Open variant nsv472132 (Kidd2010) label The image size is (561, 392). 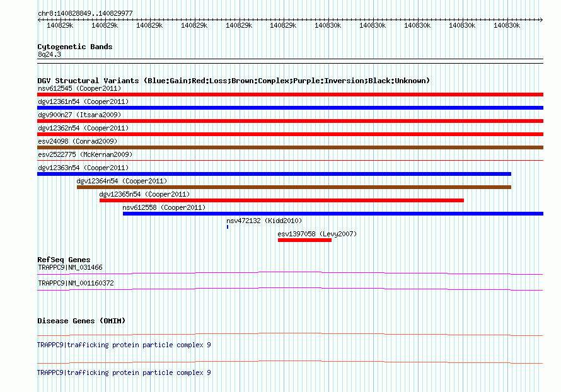pyautogui.click(x=264, y=221)
